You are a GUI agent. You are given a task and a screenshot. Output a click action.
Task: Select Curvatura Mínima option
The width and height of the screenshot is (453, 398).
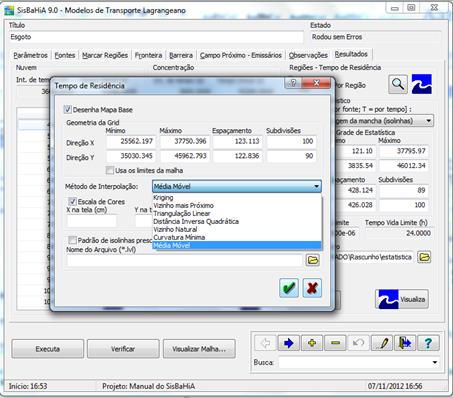click(237, 237)
